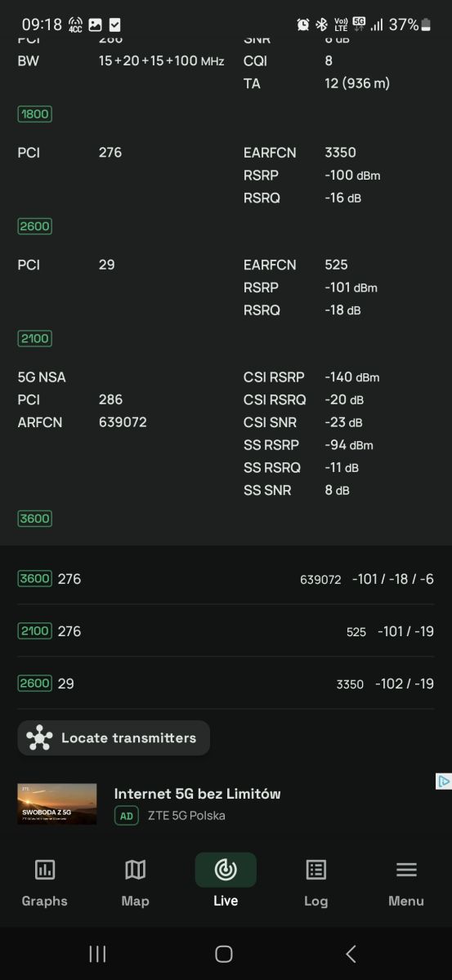452x980 pixels.
Task: Open the Log tab
Action: tap(316, 883)
